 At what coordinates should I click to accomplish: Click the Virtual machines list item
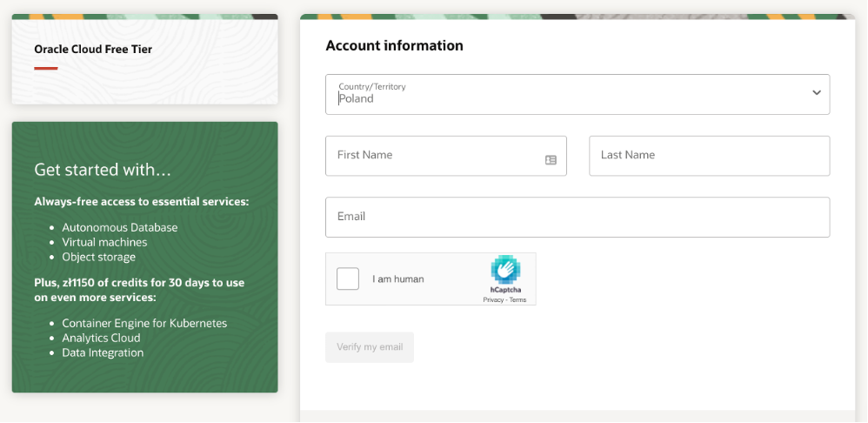tap(104, 242)
